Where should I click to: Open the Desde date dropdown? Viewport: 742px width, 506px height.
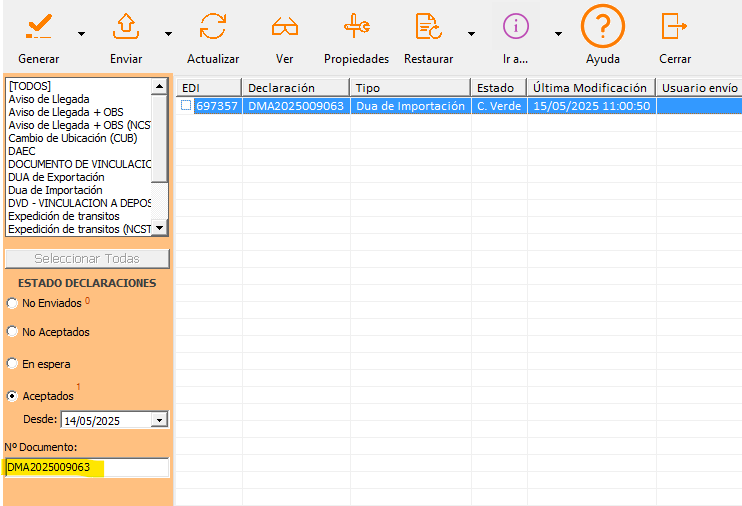tap(160, 421)
